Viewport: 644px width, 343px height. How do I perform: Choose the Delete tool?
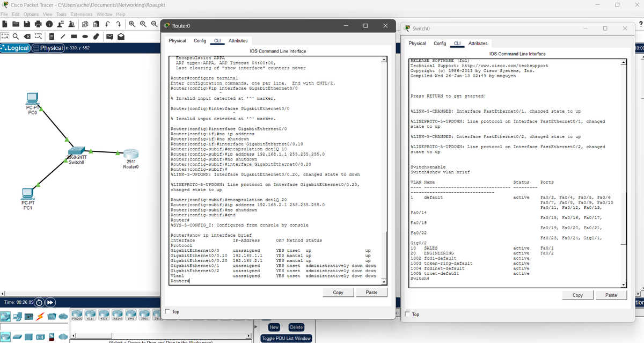coord(27,36)
